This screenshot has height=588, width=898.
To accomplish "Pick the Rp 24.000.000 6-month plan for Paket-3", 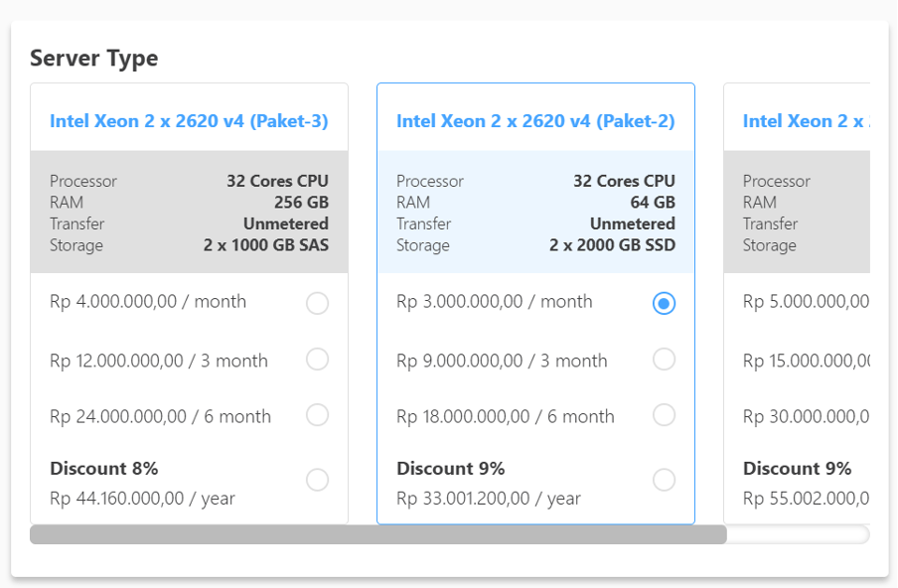I will tap(317, 415).
